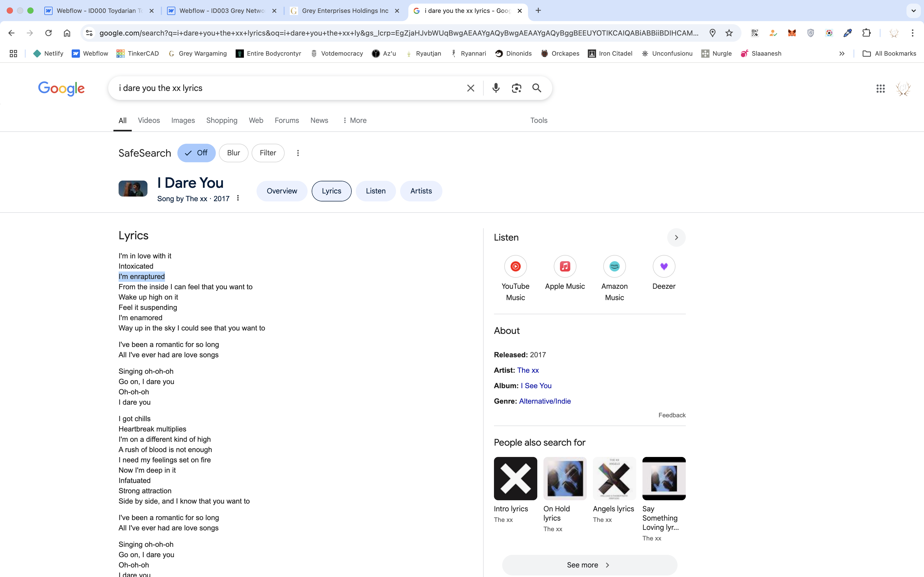The width and height of the screenshot is (924, 577).
Task: Switch to the Images results tab
Action: pyautogui.click(x=183, y=121)
